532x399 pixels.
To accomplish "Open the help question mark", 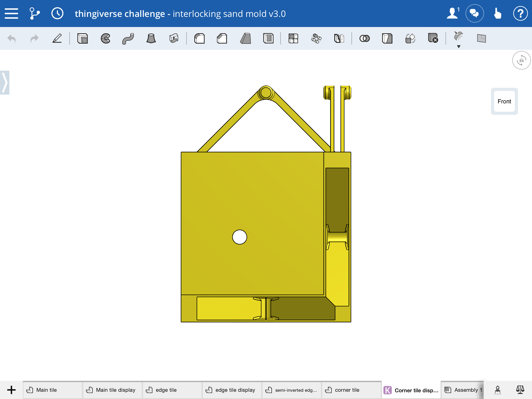I will [x=520, y=13].
